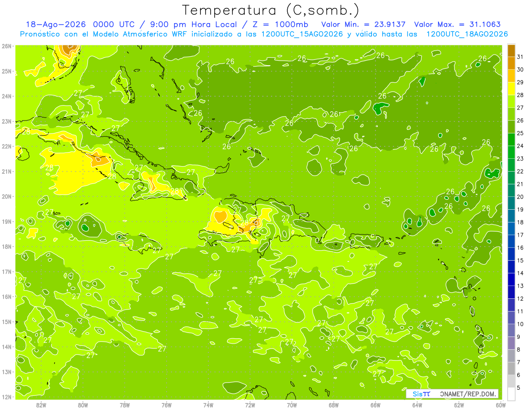This screenshot has width=532, height=411.
Task: Click the 62W longitude label
Action: [459, 405]
